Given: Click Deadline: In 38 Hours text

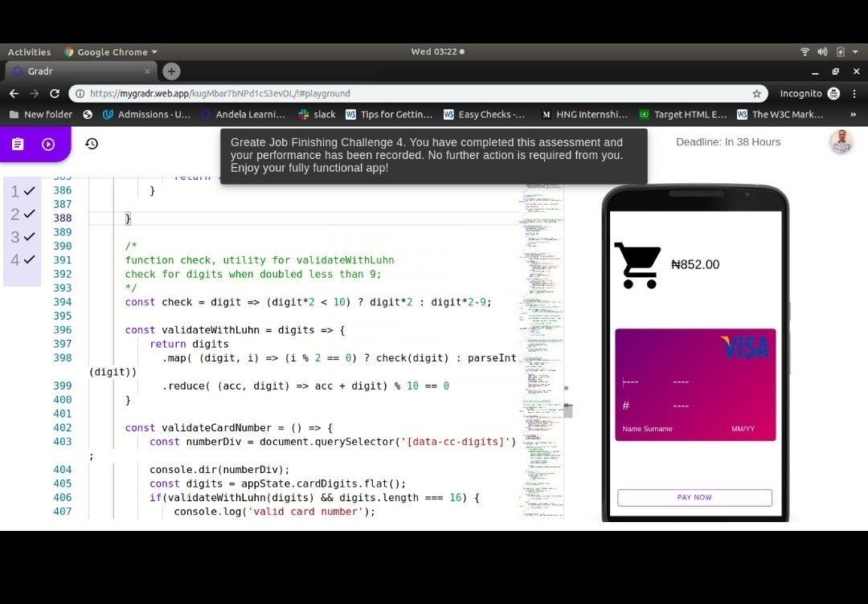Looking at the screenshot, I should pos(728,142).
